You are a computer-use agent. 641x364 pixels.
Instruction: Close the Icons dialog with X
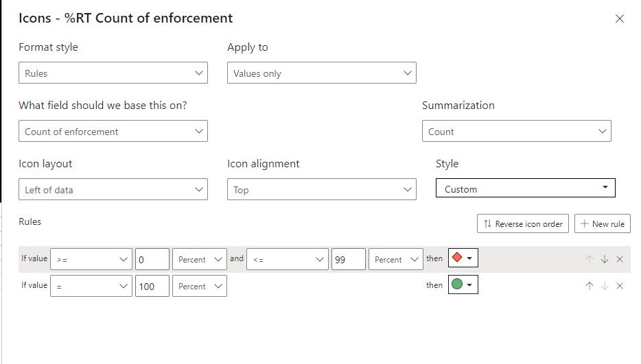click(x=619, y=19)
